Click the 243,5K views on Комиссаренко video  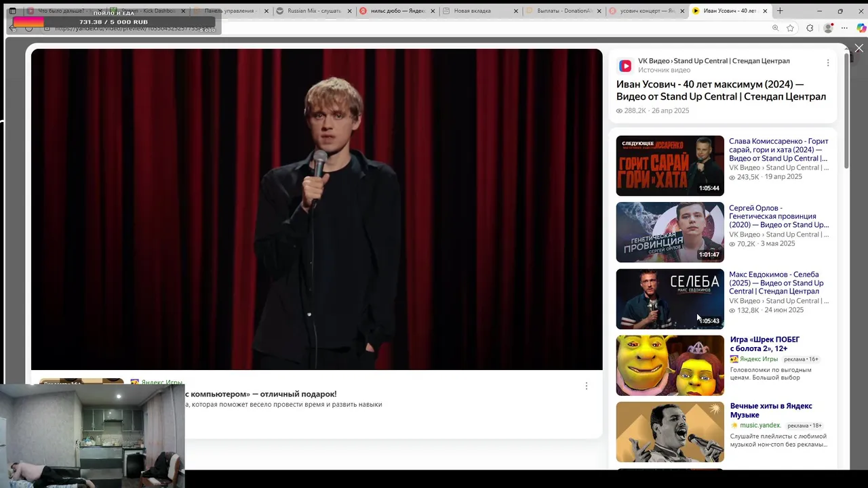click(x=748, y=177)
